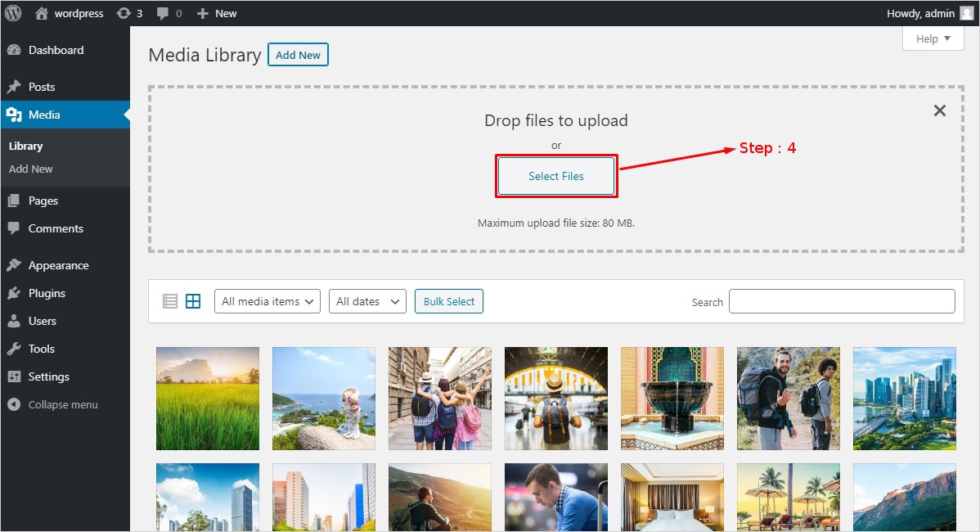Open the updates icon showing 3
The image size is (980, 532).
(129, 13)
